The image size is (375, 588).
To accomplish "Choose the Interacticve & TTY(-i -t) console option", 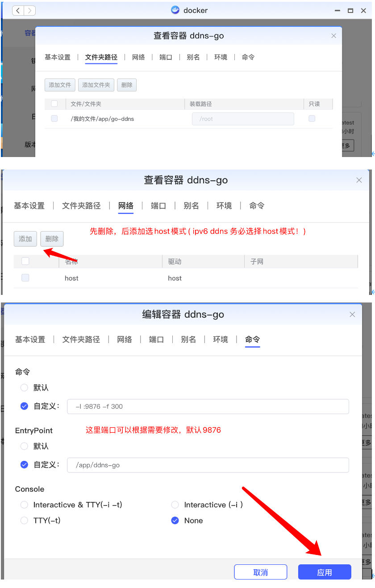I will 25,505.
